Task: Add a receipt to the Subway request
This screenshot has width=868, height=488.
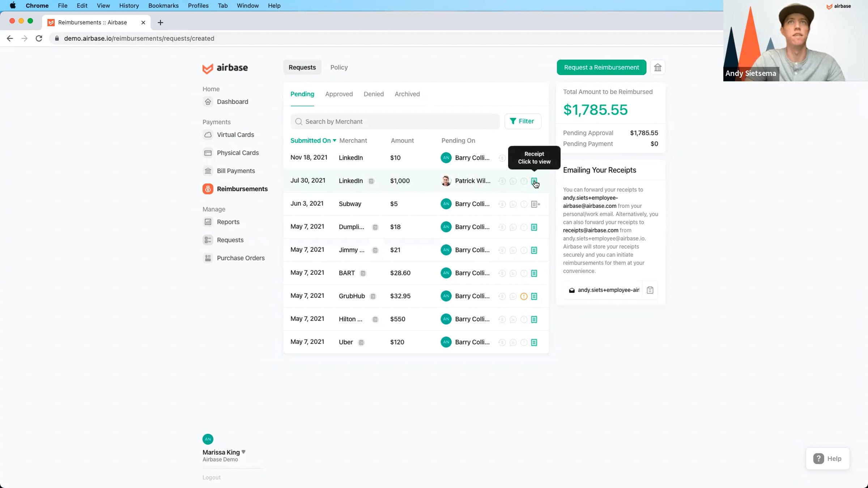Action: 535,204
